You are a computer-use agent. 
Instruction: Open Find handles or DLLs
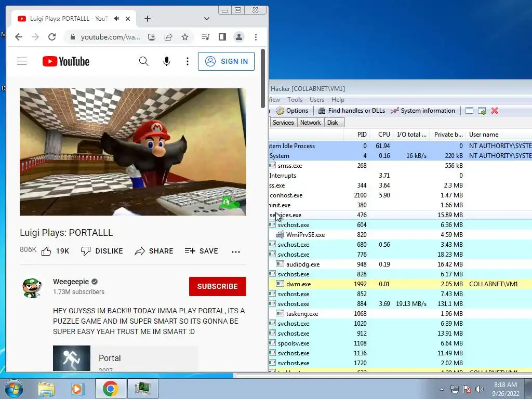(352, 111)
